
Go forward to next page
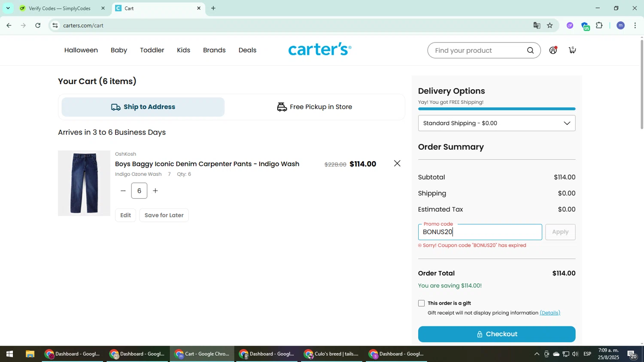coord(23,26)
